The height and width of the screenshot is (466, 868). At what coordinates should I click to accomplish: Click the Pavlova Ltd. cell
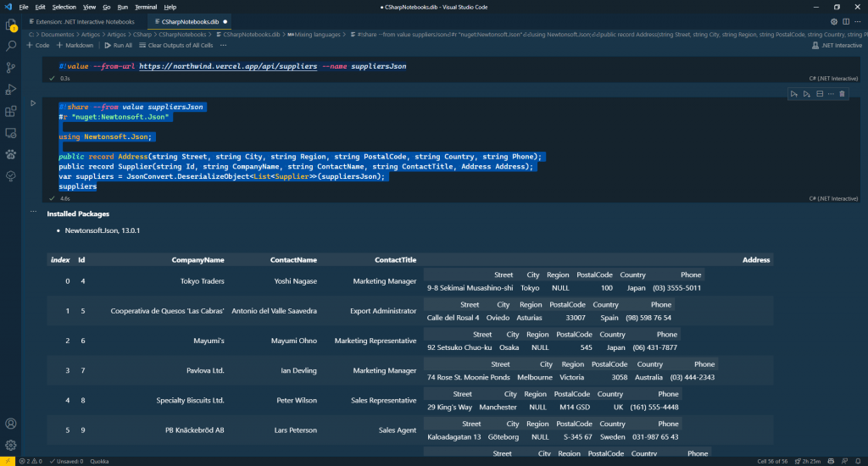[x=205, y=370]
